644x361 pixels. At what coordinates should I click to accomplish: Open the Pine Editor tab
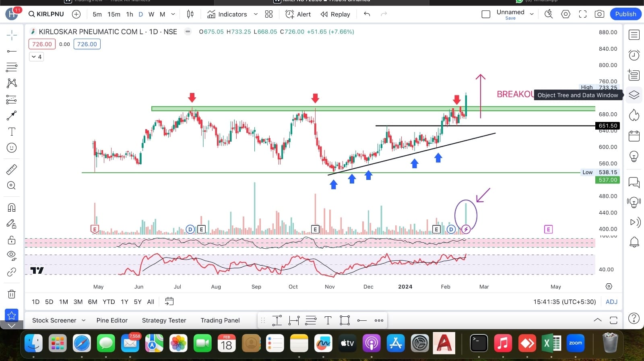[112, 320]
